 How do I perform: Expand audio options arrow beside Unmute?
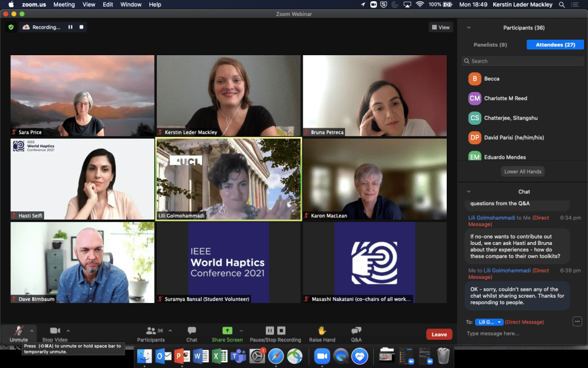32,331
